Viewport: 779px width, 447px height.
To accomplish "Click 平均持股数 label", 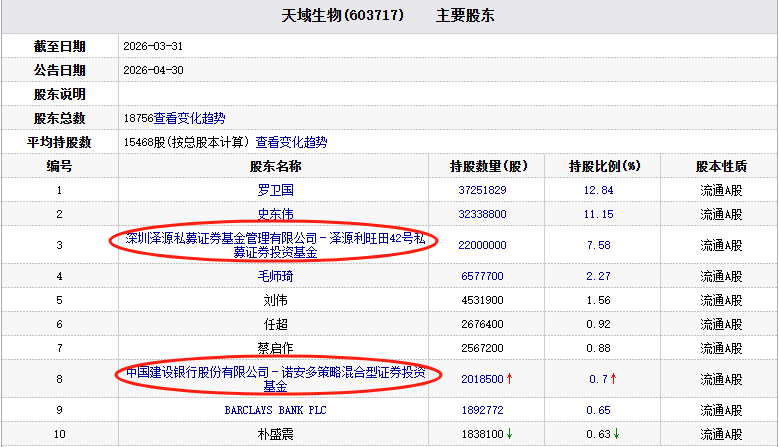I will 59,143.
